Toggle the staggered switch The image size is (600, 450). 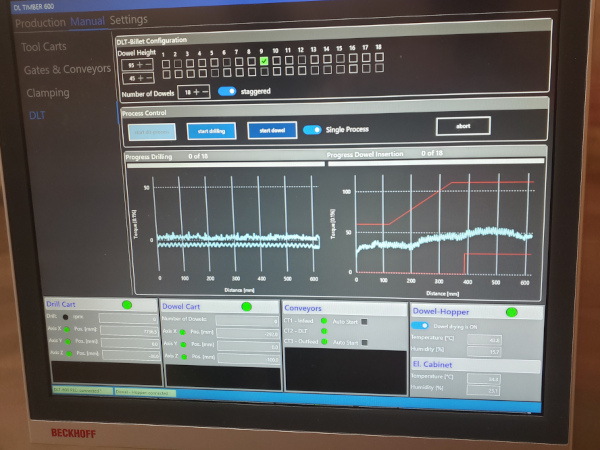pyautogui.click(x=227, y=91)
